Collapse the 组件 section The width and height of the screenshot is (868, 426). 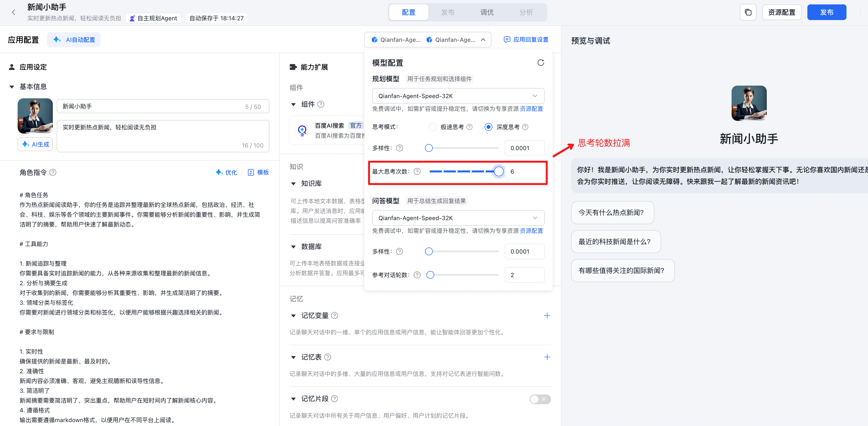(x=293, y=104)
